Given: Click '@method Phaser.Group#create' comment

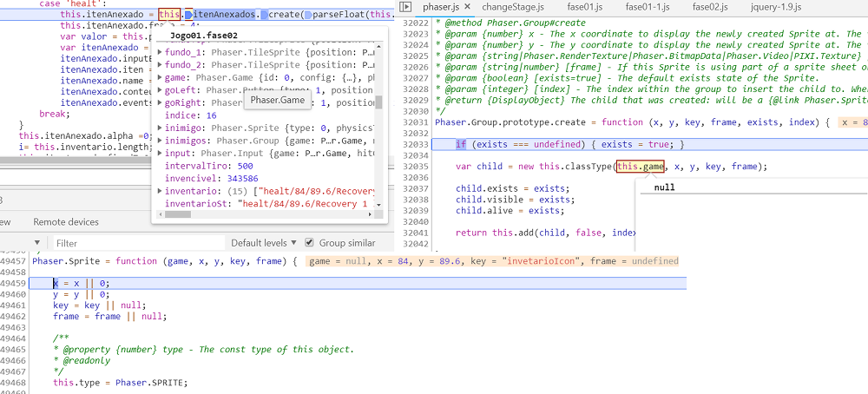Looking at the screenshot, I should [511, 23].
